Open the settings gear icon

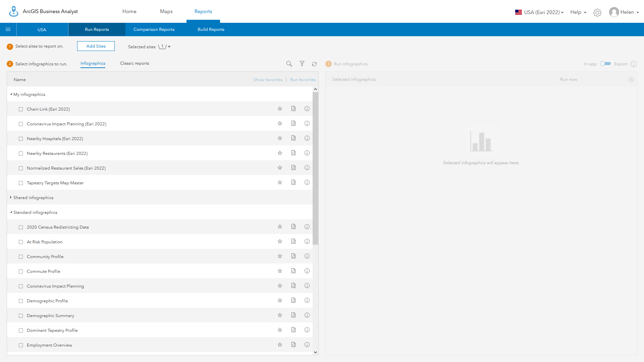[x=597, y=12]
